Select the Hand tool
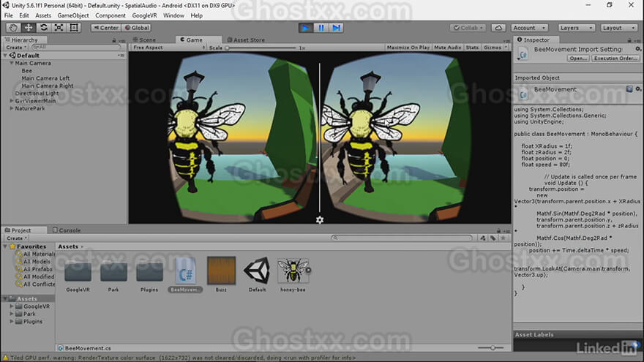Screen dimensions: 644x362 [13, 28]
